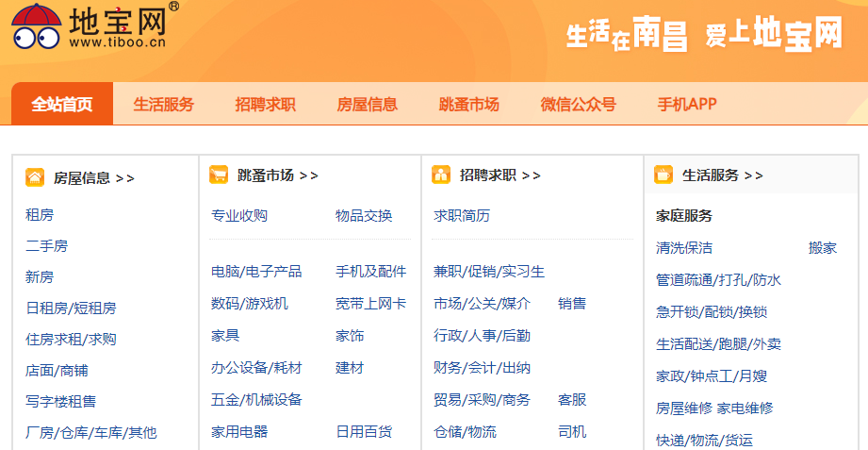Open the 写字楼租售 link
Image resolution: width=868 pixels, height=450 pixels.
click(x=61, y=401)
